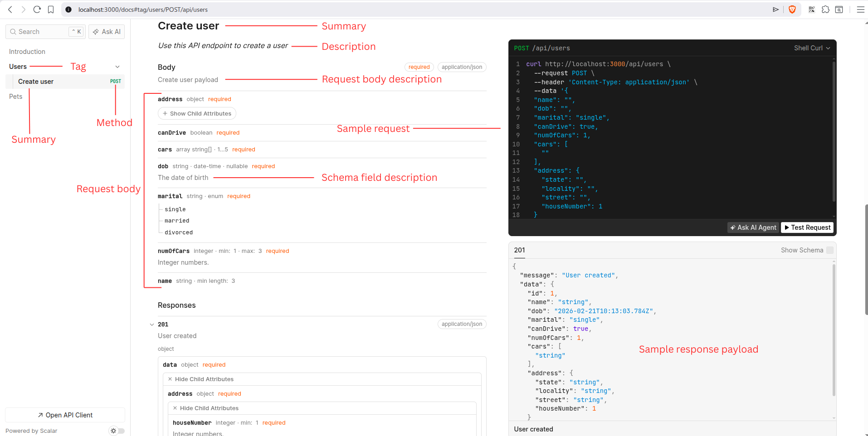Click the Ask AI Agent sparkle icon

click(x=733, y=227)
